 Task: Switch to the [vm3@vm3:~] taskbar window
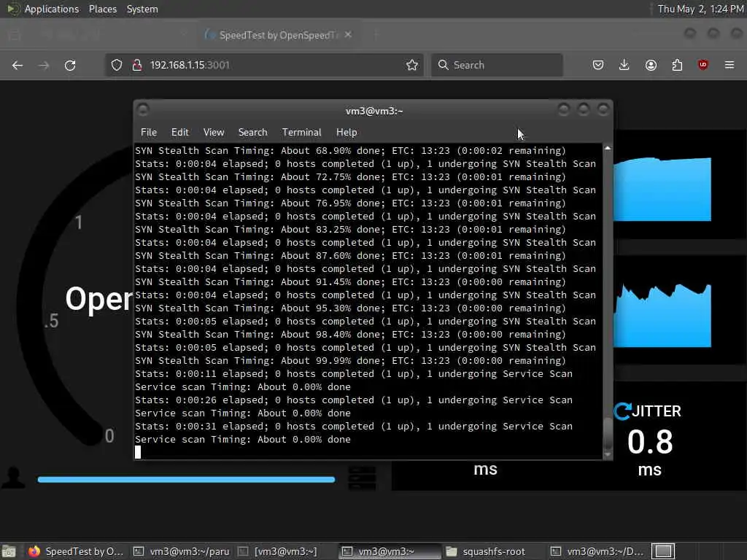pyautogui.click(x=278, y=551)
